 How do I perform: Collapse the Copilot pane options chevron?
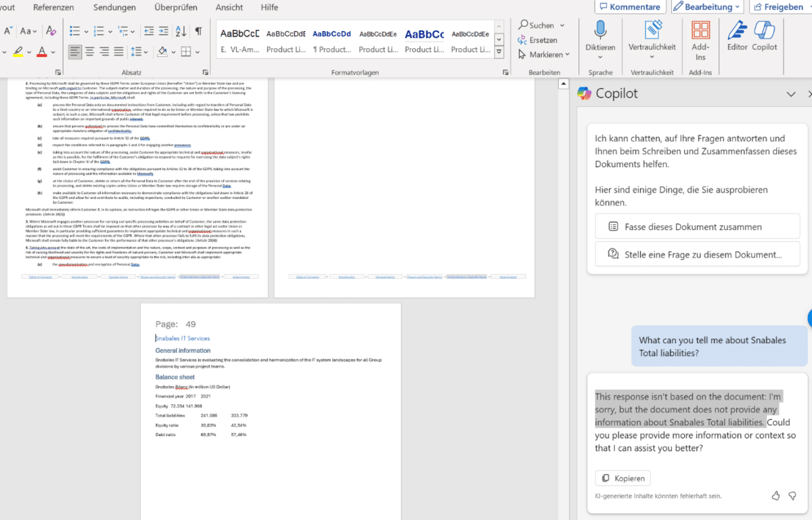(790, 94)
